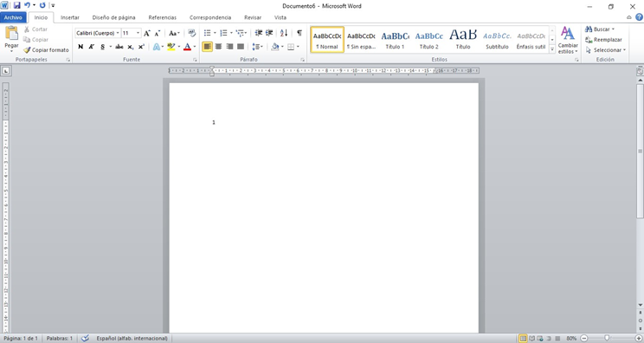644x343 pixels.
Task: Apply subscript formatting
Action: 130,47
